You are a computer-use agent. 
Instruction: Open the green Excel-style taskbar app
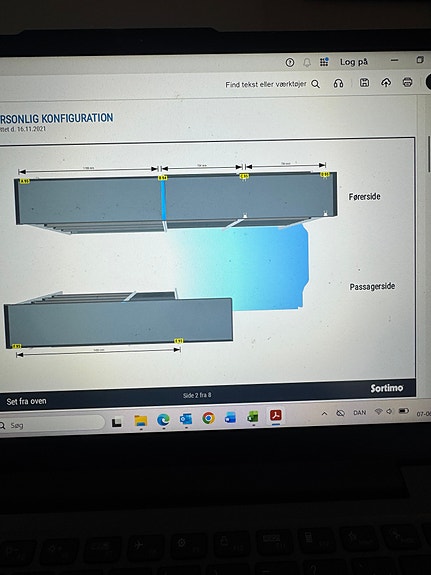253,416
